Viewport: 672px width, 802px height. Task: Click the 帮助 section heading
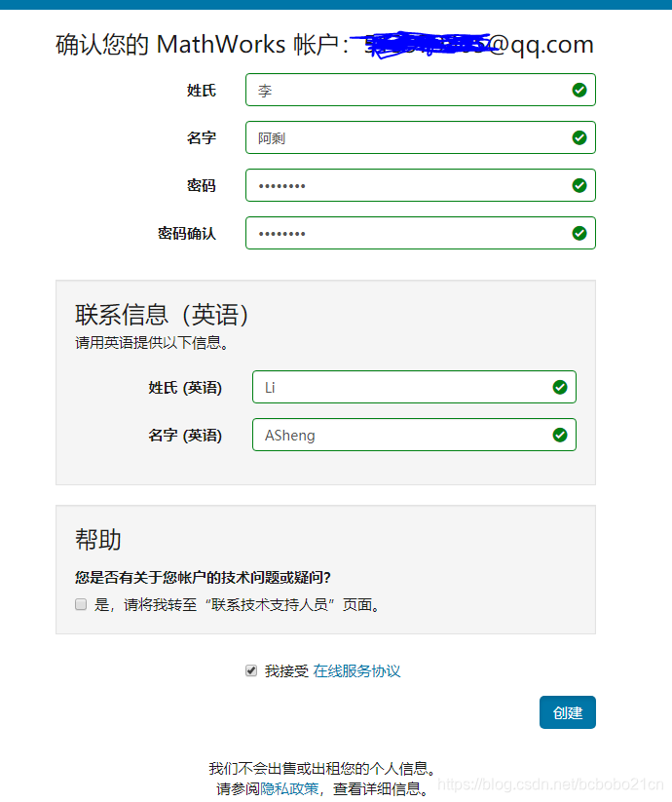click(98, 540)
